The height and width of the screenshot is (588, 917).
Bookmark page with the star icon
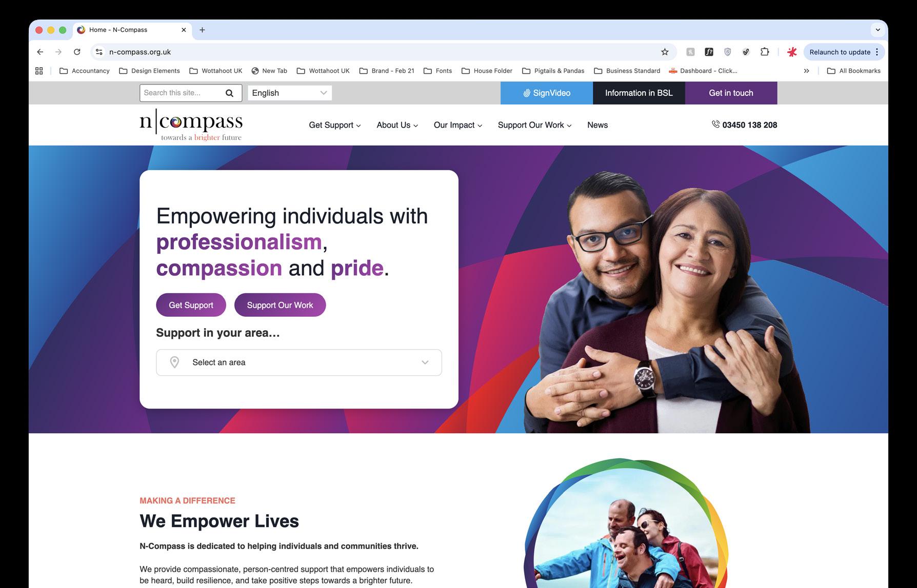(665, 52)
